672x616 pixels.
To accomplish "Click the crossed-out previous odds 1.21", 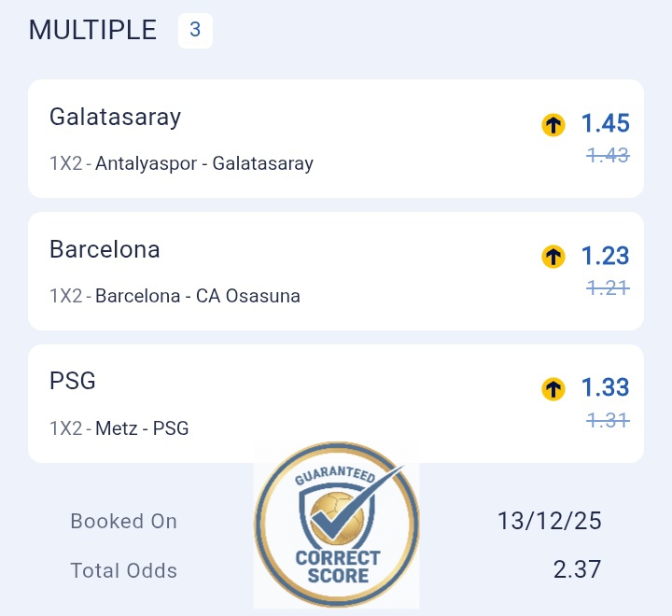I will tap(608, 288).
